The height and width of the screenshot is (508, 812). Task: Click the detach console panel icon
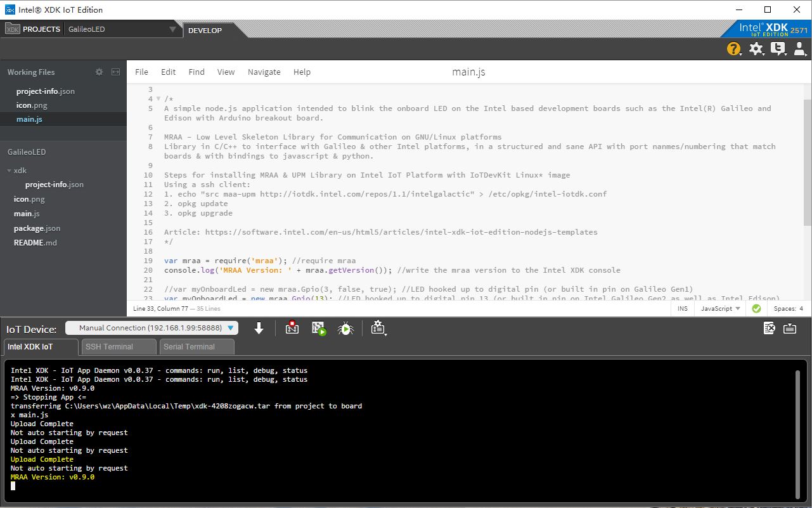point(790,328)
